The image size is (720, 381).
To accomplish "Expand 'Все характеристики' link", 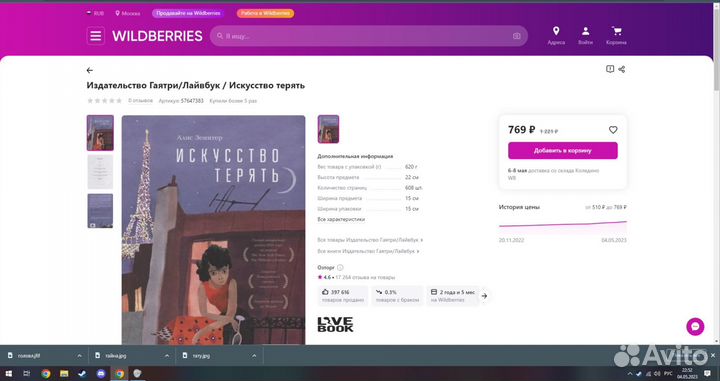I will pos(341,219).
